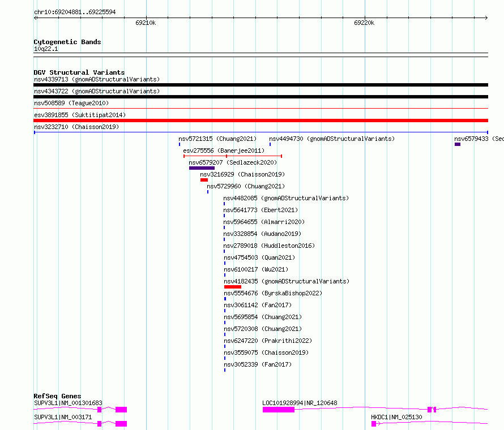This screenshot has width=504, height=430.
Task: Open nsv3559075 (Chaisson2019) label
Action: [x=267, y=352]
